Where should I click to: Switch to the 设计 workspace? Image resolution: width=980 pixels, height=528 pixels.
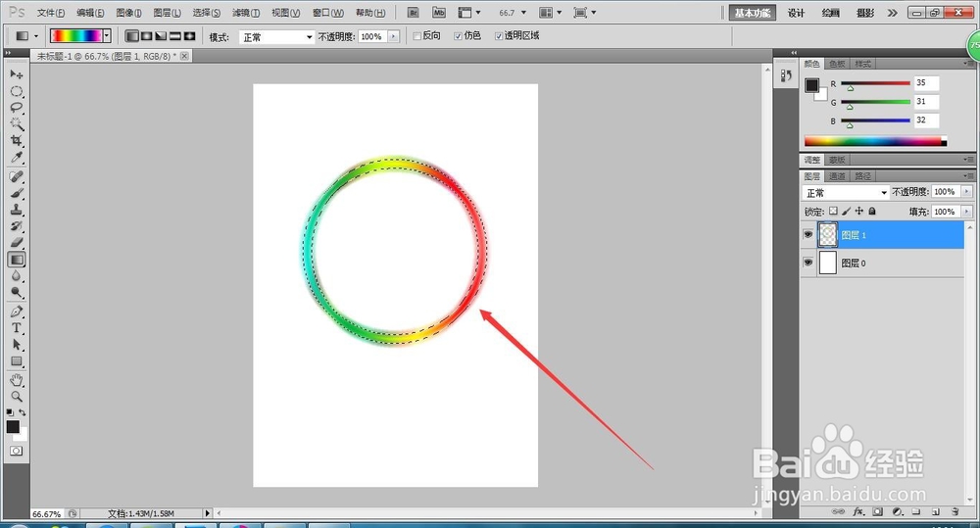click(796, 13)
